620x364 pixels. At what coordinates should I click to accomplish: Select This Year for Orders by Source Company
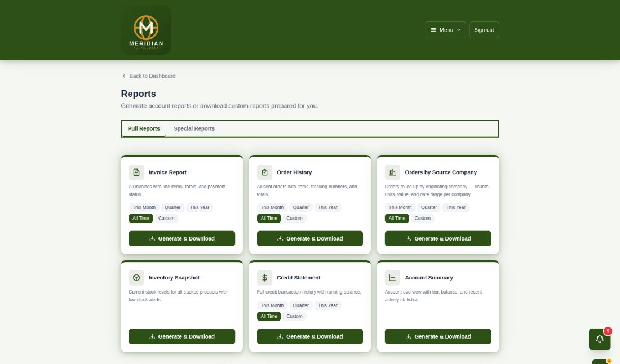pos(455,207)
